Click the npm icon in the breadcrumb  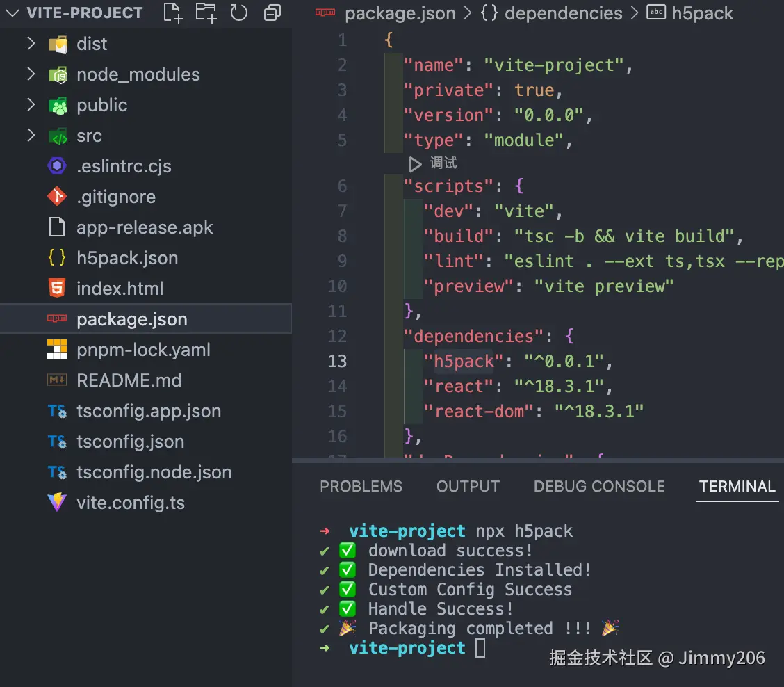pos(325,13)
